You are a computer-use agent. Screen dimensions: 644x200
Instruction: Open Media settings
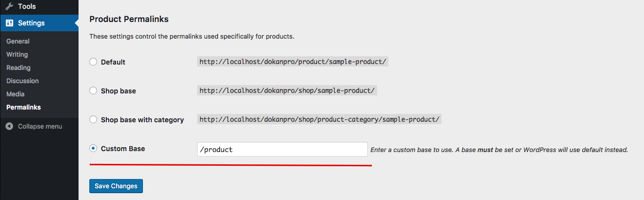click(x=15, y=94)
